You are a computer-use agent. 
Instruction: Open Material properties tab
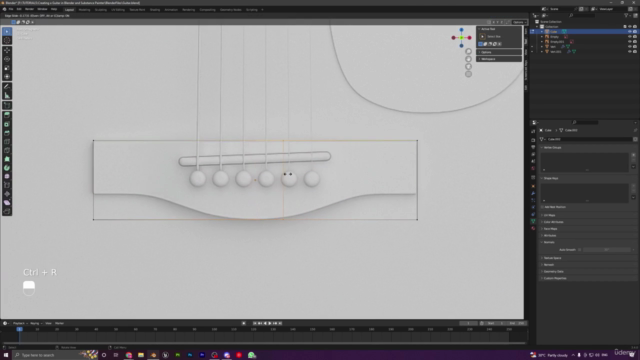click(533, 229)
